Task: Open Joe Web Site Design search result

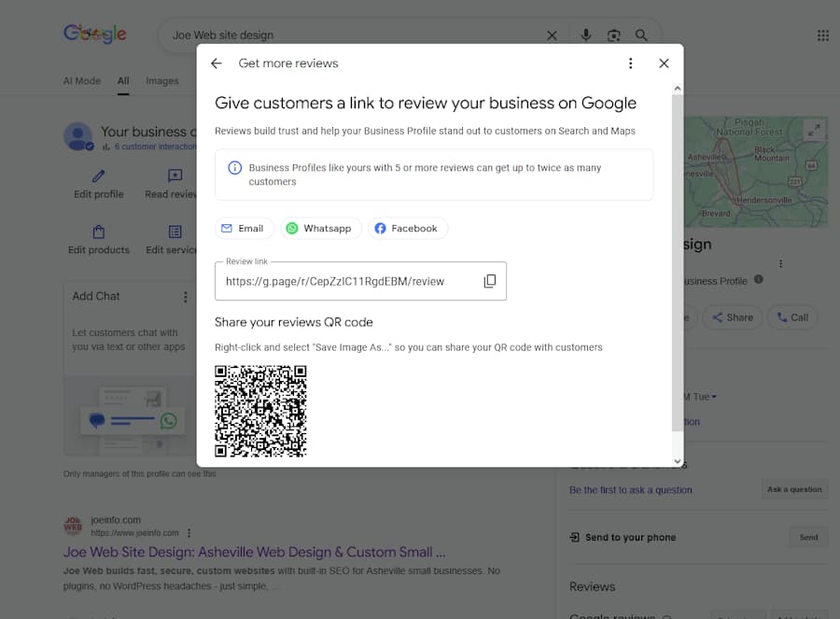Action: click(x=254, y=552)
